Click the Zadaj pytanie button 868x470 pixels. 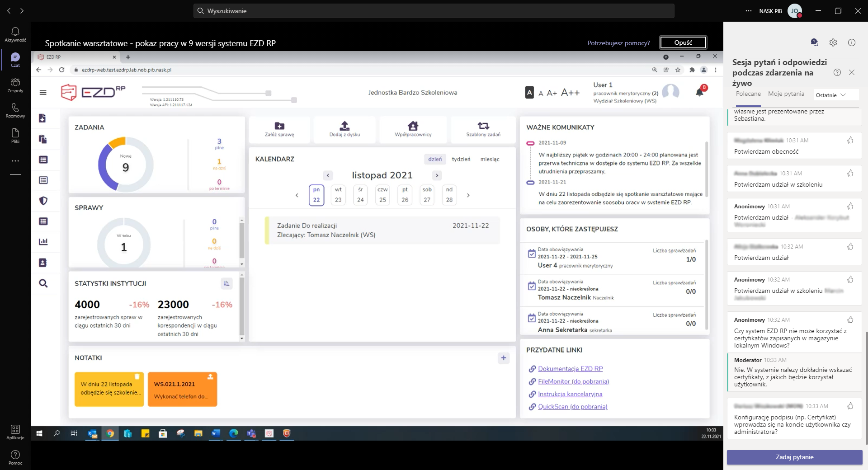794,457
